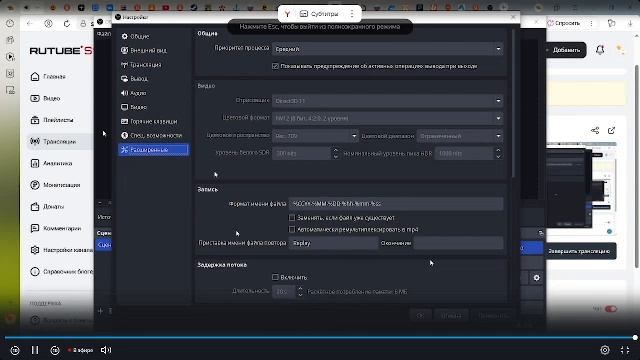Viewport: 640px width, 360px height.
Task: Click the stream delay duration spinbox
Action: 288,291
